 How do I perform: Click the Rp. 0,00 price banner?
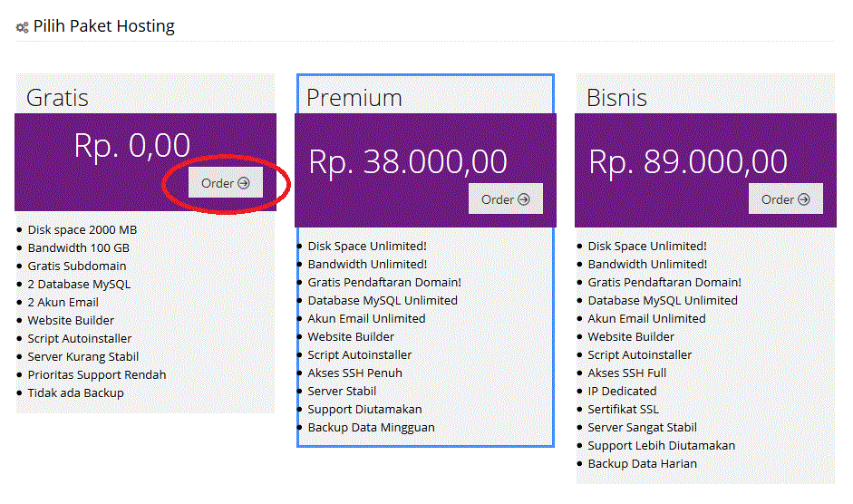[x=132, y=146]
